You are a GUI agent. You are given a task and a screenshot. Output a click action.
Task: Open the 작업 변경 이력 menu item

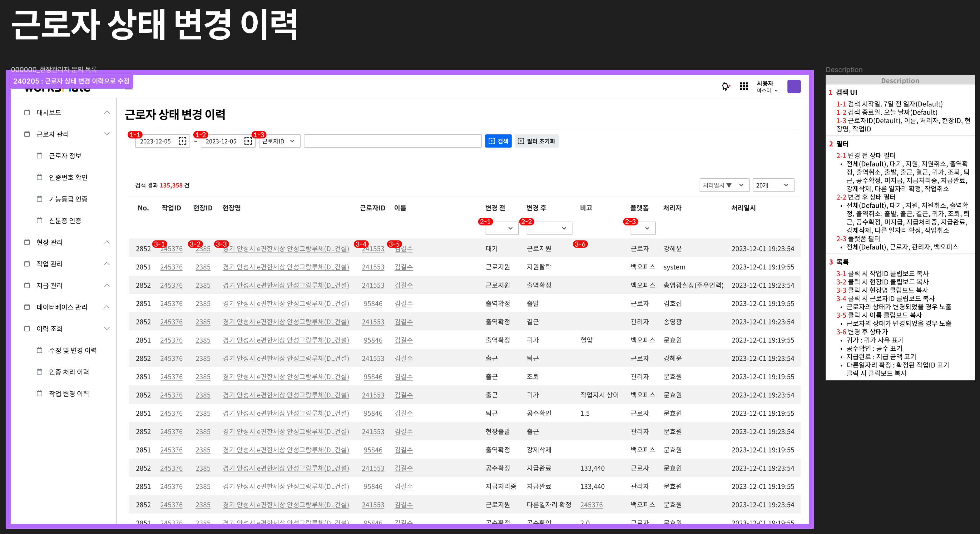click(69, 394)
